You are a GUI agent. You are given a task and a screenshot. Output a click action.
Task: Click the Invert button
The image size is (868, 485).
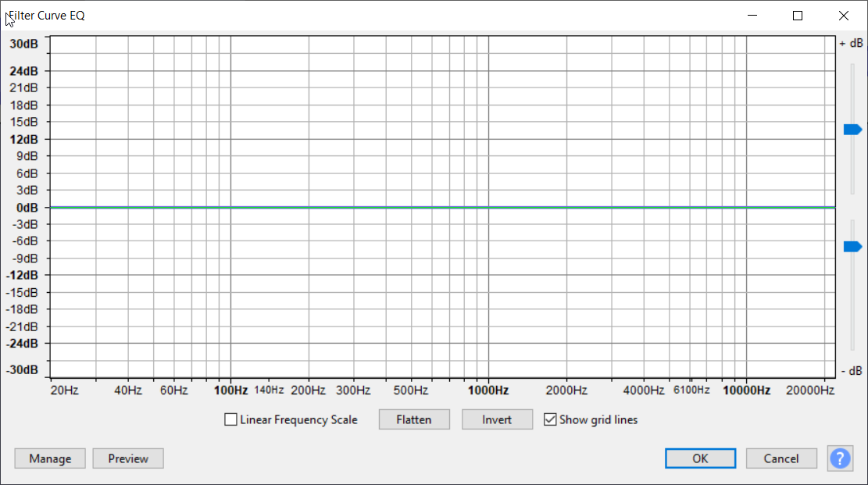[497, 419]
